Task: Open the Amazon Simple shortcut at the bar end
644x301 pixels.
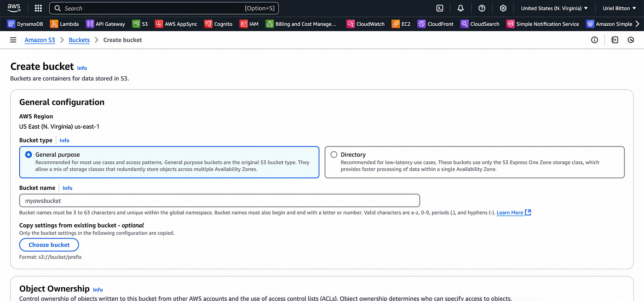Action: click(609, 24)
